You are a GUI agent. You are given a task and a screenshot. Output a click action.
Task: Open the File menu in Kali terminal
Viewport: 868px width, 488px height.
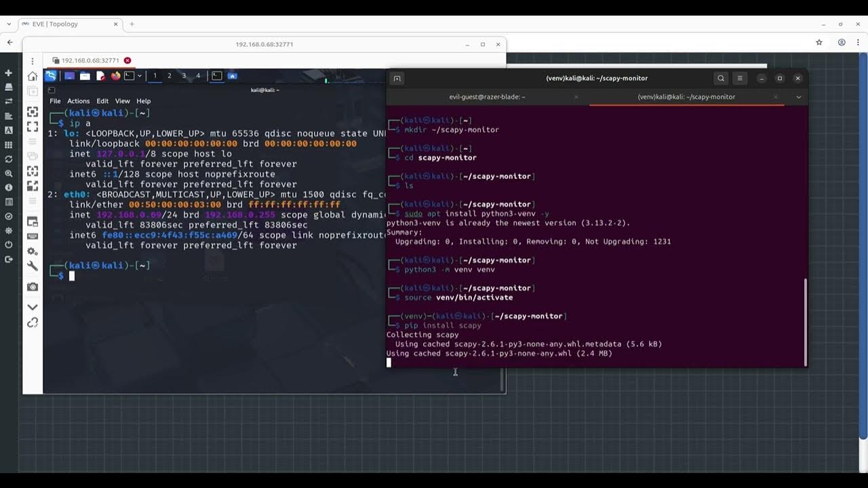click(x=55, y=101)
